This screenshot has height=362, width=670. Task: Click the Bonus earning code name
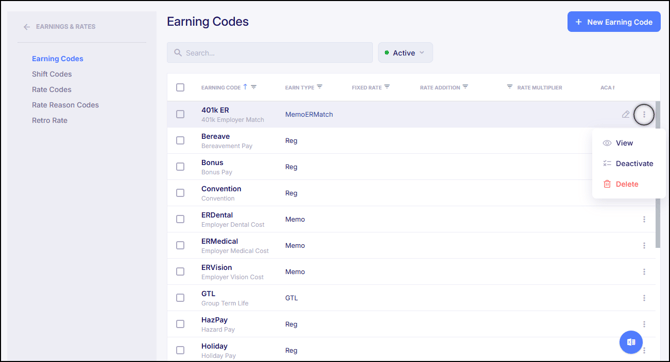click(x=212, y=162)
